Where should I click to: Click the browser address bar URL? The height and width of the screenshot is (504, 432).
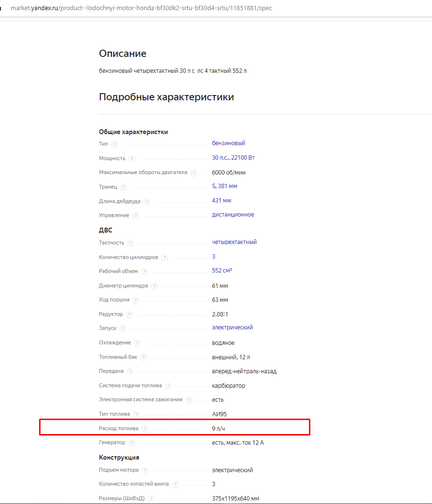(141, 8)
